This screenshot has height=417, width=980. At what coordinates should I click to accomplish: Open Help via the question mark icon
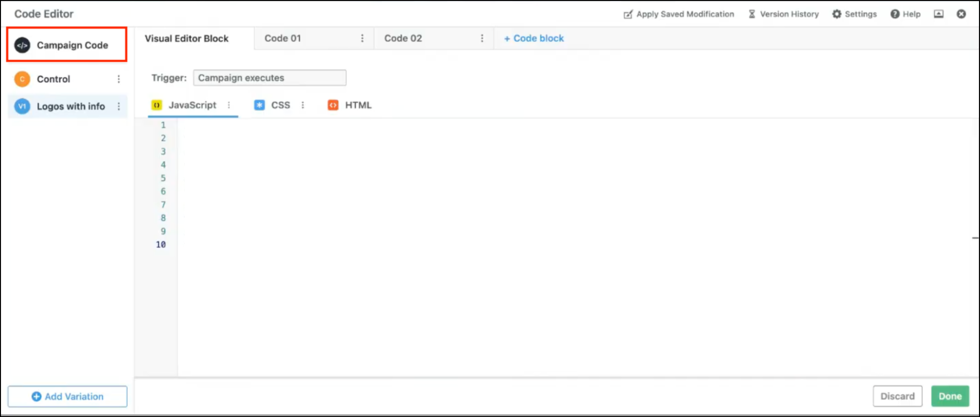[x=894, y=14]
